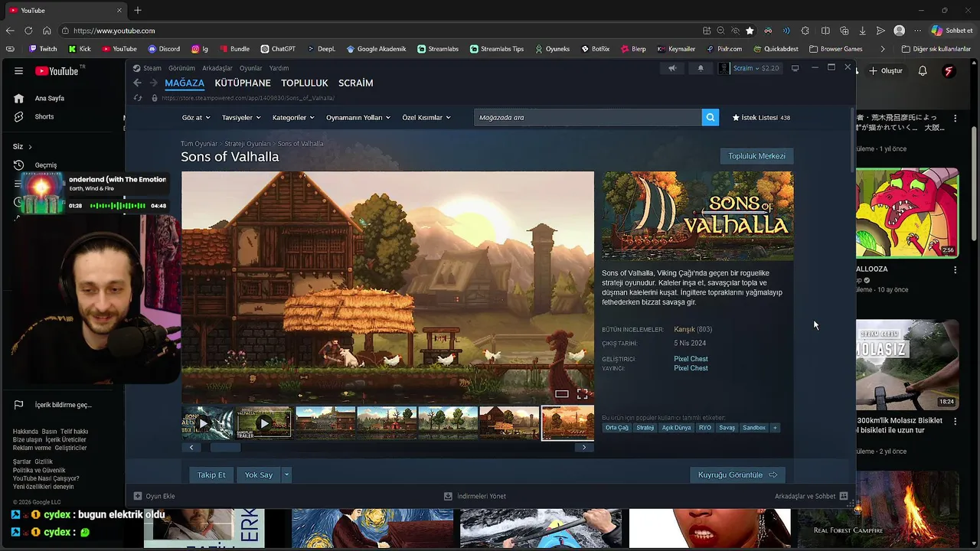Open YouTube notifications bell
The width and height of the screenshot is (980, 551).
[x=923, y=70]
